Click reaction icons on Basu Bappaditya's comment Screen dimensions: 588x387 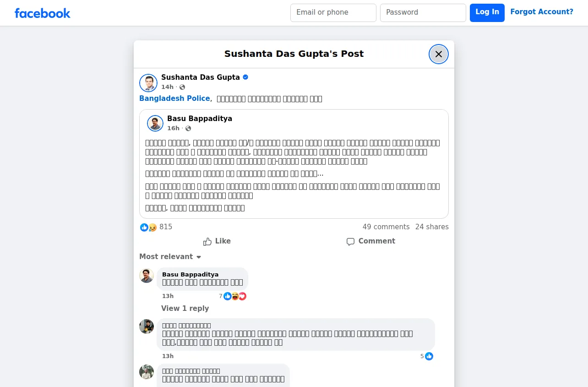tap(235, 296)
